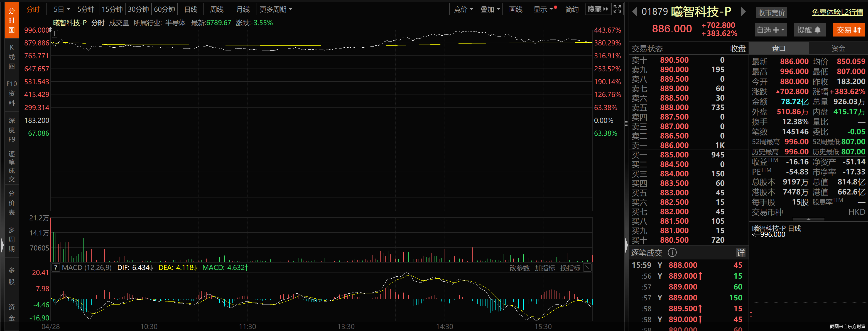Click the fullscreen expand chart icon
Viewport: 868px width, 331px height.
(617, 9)
